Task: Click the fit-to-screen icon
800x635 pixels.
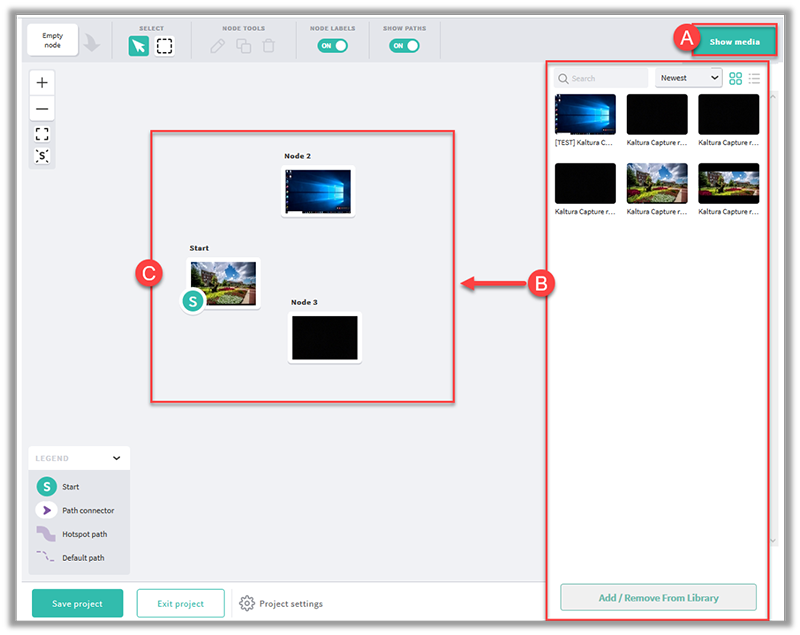Action: tap(42, 134)
